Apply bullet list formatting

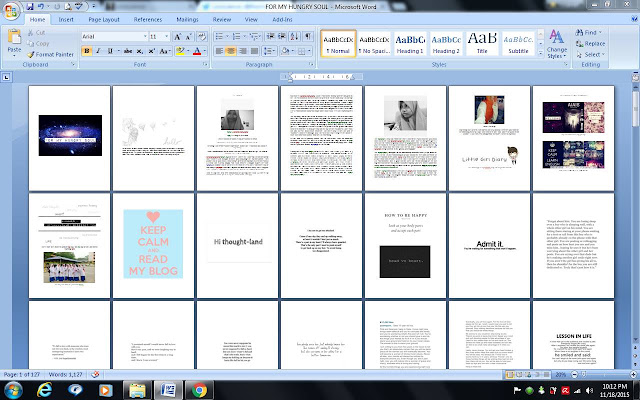[x=220, y=37]
